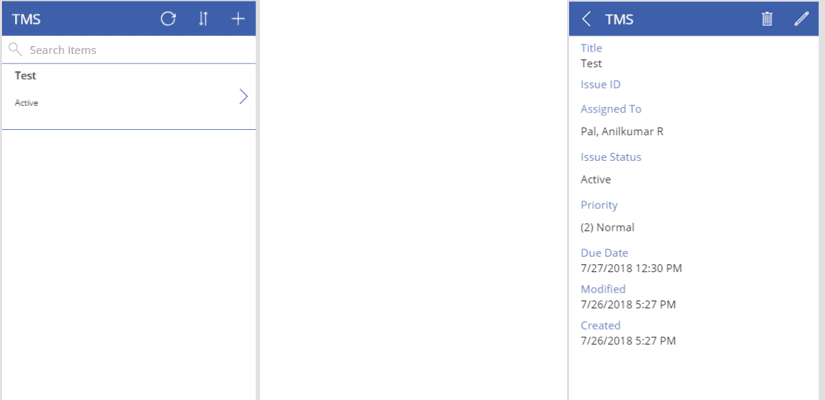The image size is (825, 400).
Task: Click the Modified field label
Action: pyautogui.click(x=603, y=289)
